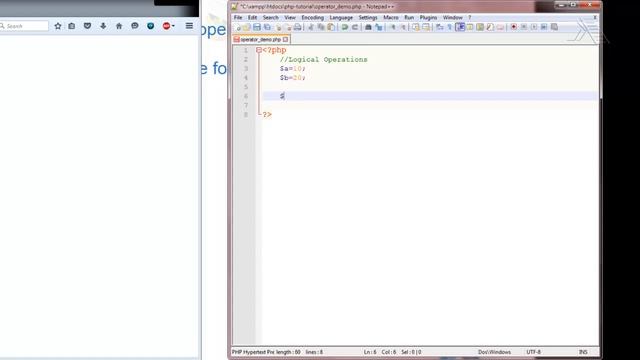Open the Run menu
This screenshot has height=360, width=640.
(409, 18)
